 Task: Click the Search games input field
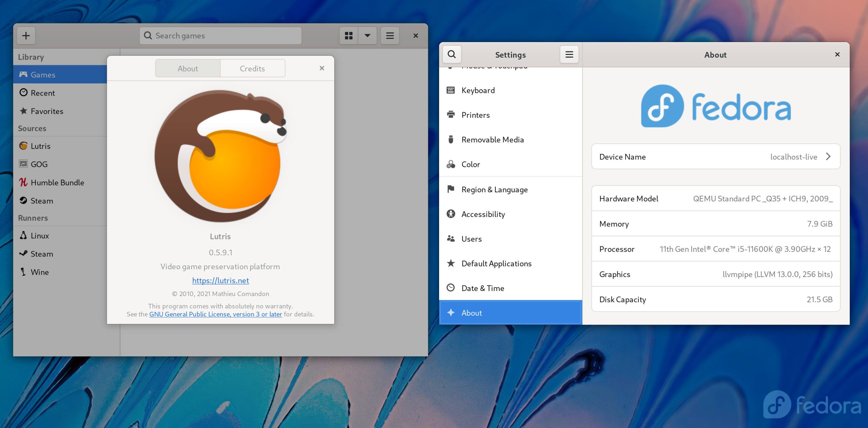(x=220, y=35)
